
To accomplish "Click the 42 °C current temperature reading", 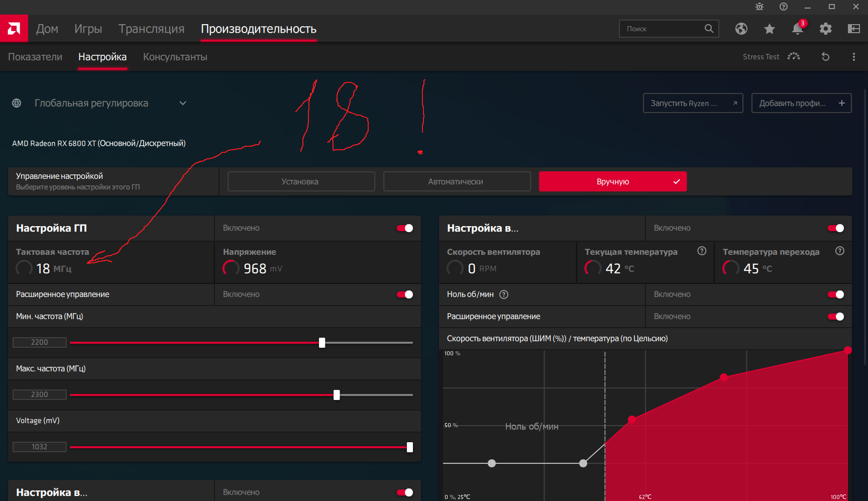I will click(x=620, y=269).
